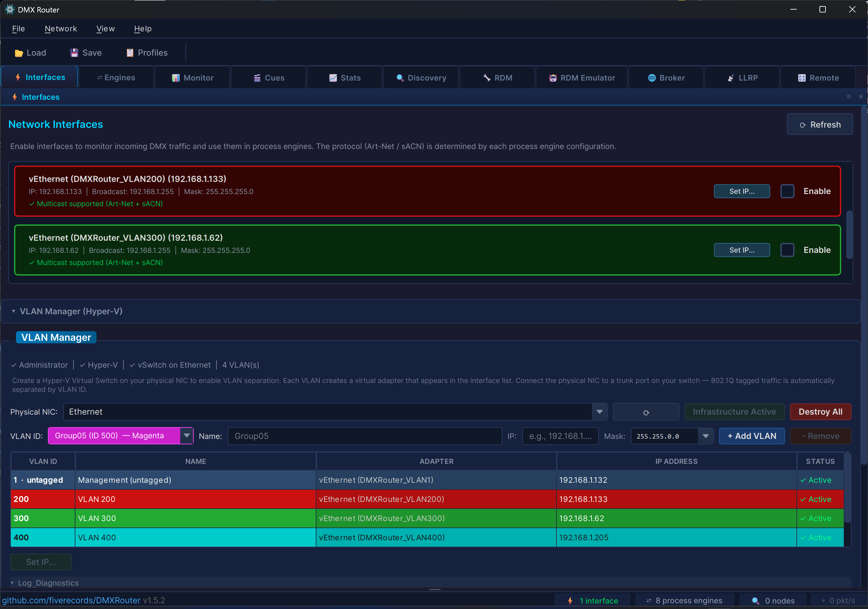The image size is (868, 609).
Task: Click the lightning icon on Interfaces tab
Action: pyautogui.click(x=18, y=77)
